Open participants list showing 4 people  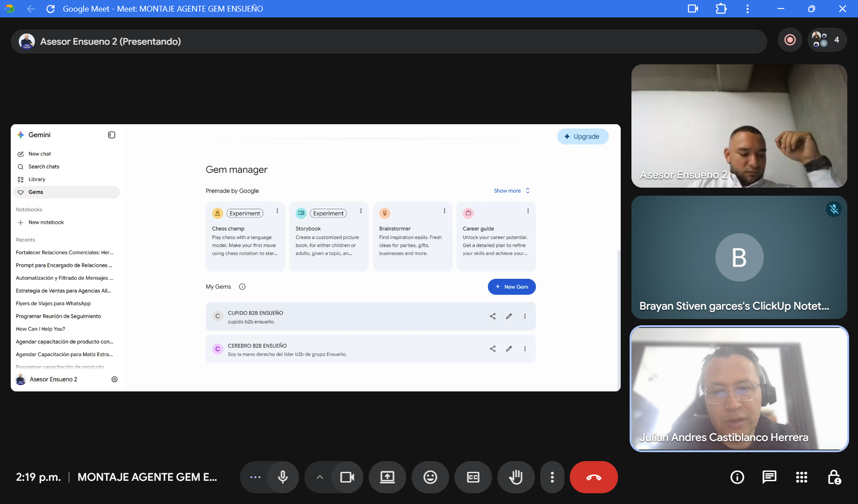(827, 40)
